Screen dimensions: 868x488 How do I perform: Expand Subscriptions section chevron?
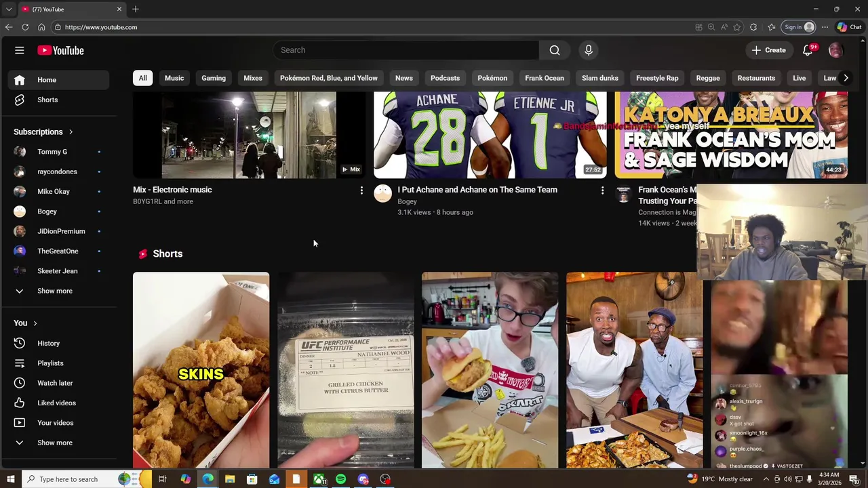71,132
